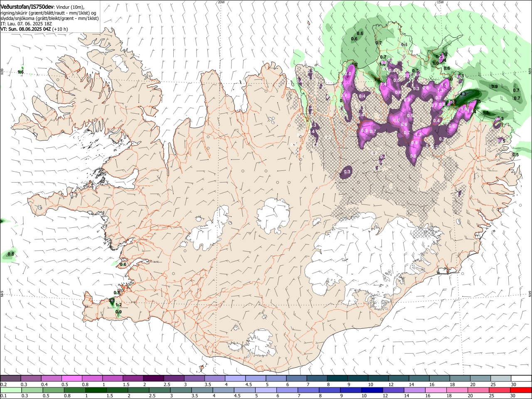Viewport: 532px width, 399px height.
Task: Select the lavender swatch at 14 in the bottom legend
Action: pos(414,390)
